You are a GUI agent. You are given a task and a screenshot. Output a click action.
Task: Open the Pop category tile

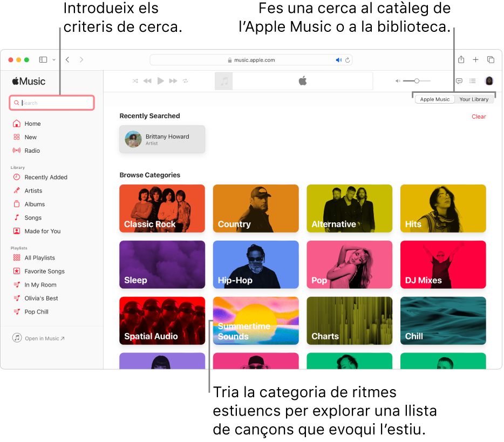point(349,264)
